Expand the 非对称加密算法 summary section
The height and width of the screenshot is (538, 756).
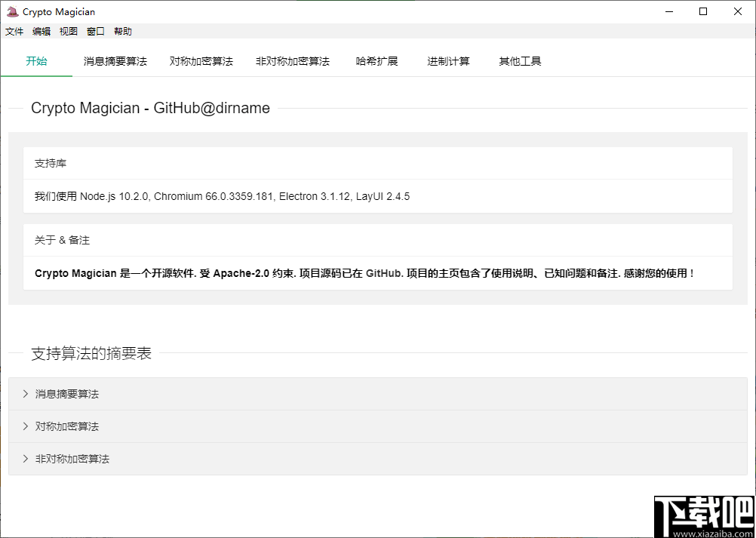pyautogui.click(x=71, y=458)
